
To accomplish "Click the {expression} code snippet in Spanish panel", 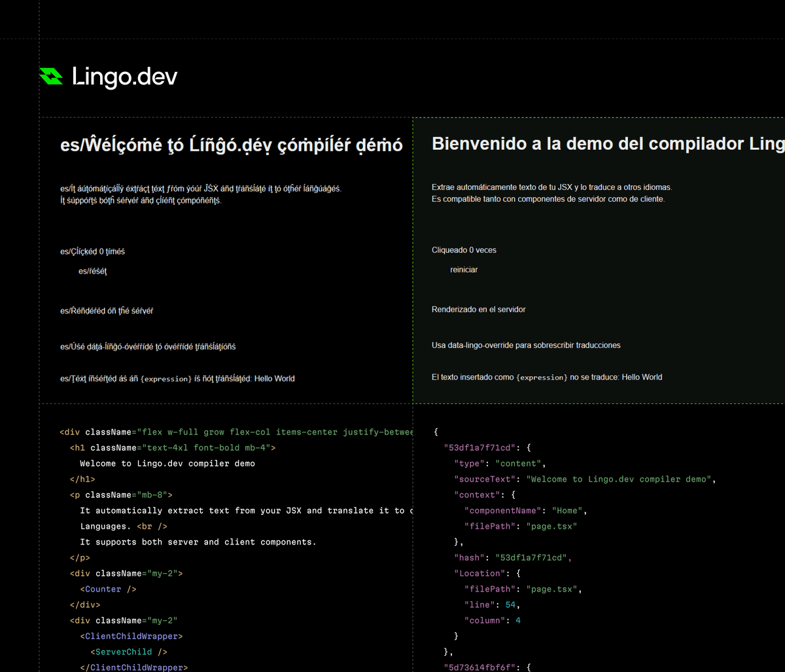I will [x=543, y=377].
